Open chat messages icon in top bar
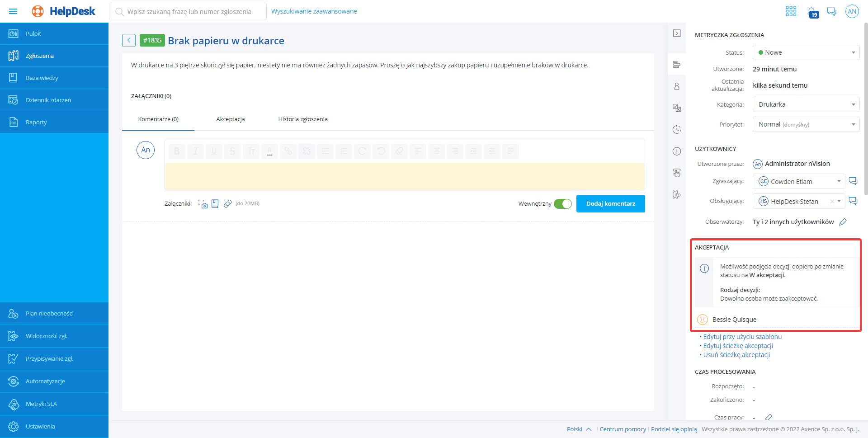 (831, 11)
